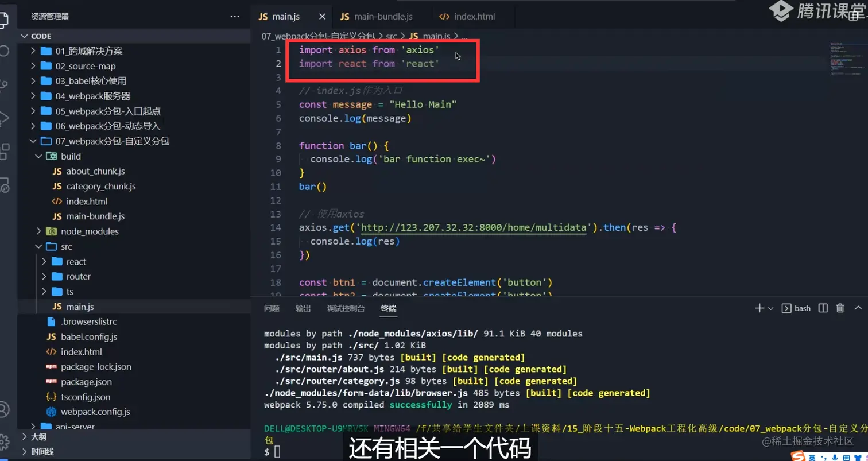Switch to the main.js editor tab
Screen dimensions: 868x461
click(x=285, y=17)
